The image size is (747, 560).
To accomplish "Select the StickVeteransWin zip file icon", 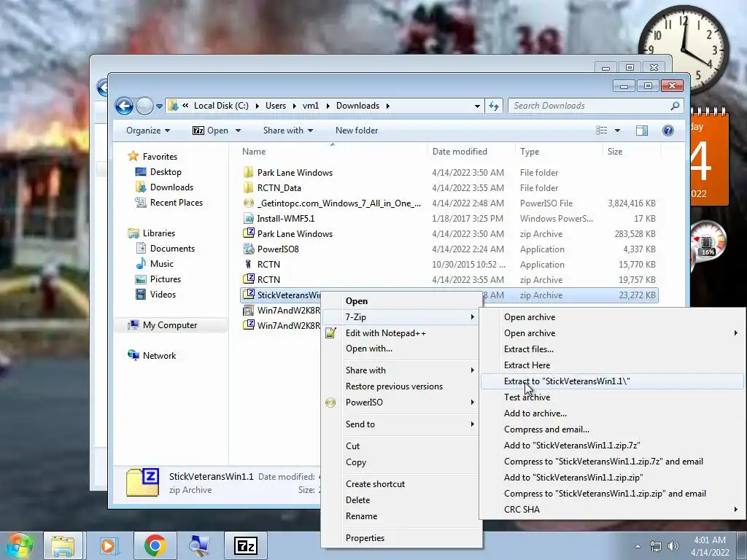I will click(248, 295).
